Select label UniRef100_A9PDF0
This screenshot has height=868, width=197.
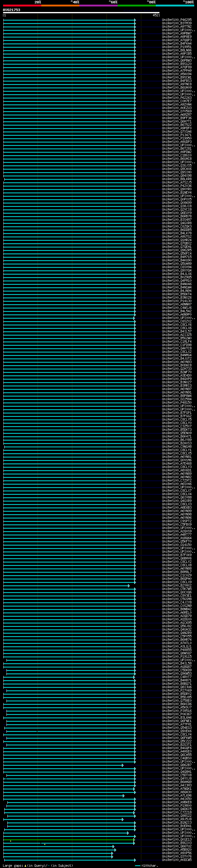point(177,128)
